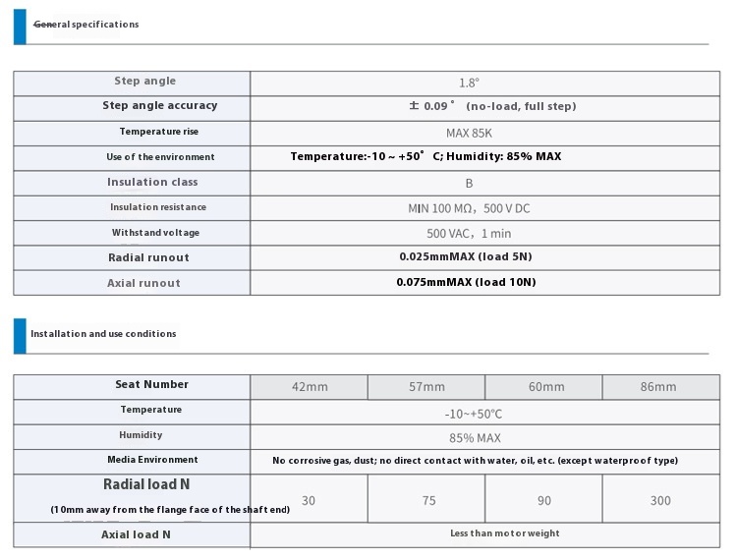The width and height of the screenshot is (737, 560).
Task: Click radial load value '300'
Action: (660, 501)
